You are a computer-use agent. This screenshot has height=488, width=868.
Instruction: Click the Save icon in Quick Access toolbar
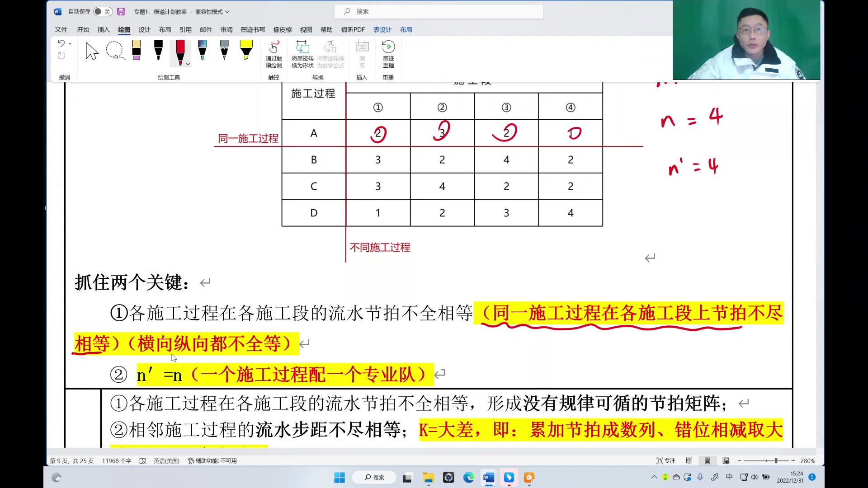[121, 11]
